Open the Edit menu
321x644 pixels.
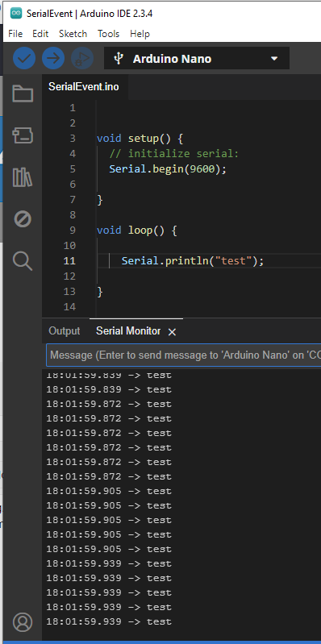(40, 34)
